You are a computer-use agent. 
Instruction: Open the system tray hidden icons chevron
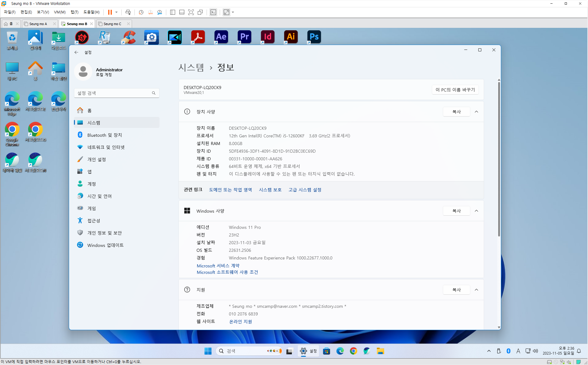(489, 351)
